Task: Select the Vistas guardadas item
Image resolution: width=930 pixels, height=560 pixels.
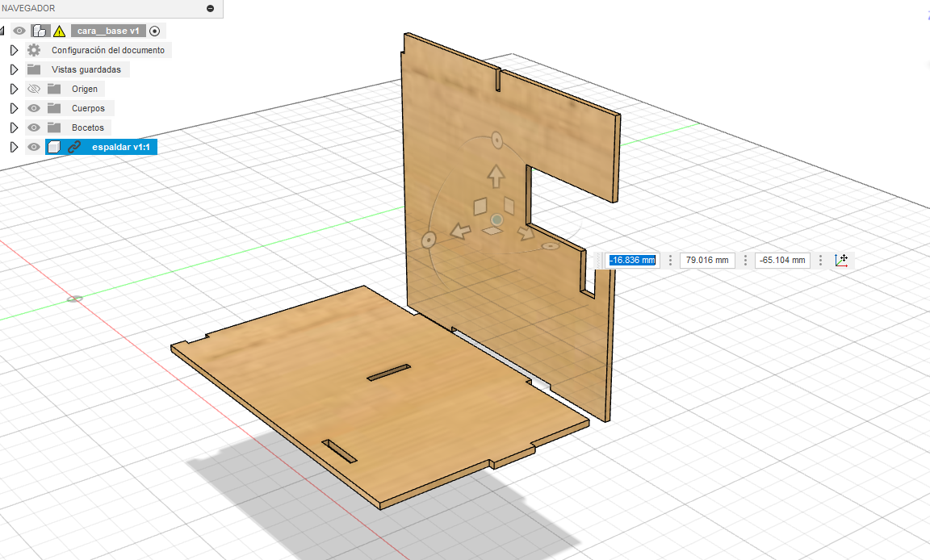Action: click(x=86, y=69)
